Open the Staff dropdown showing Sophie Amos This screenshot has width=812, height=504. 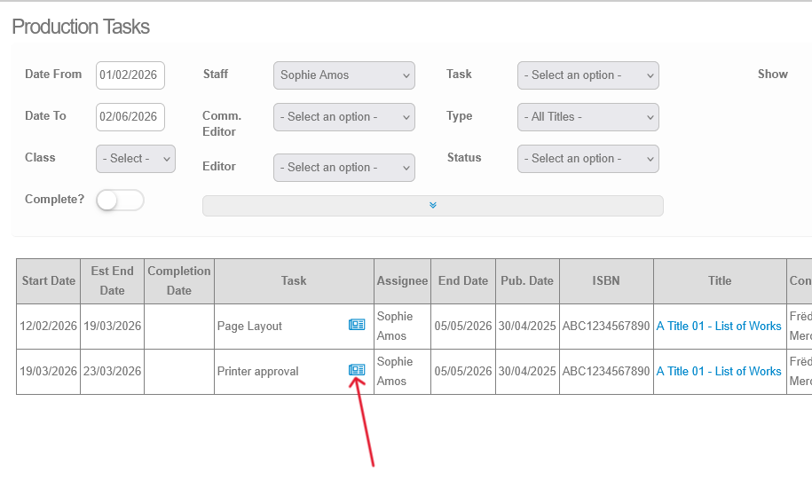tap(343, 75)
